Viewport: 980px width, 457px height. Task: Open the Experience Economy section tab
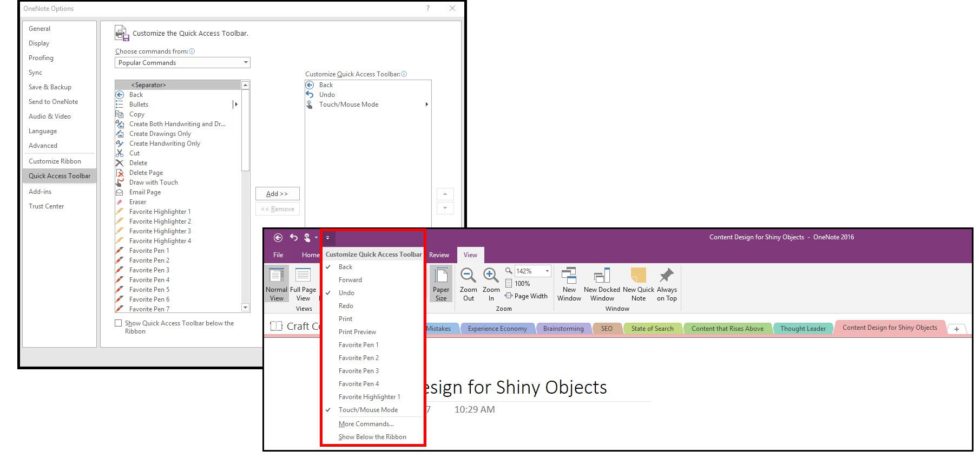coord(497,329)
